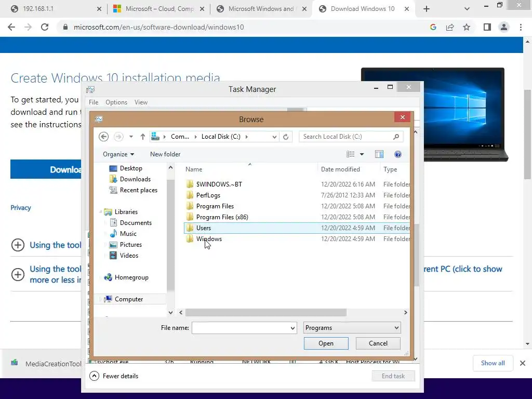
Task: Open Chrome three-dot menu
Action: 521,27
